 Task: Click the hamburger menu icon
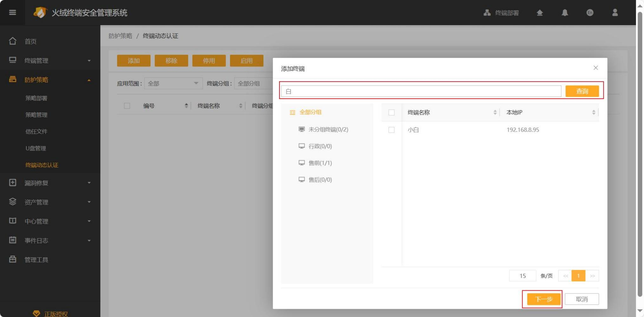(x=12, y=12)
